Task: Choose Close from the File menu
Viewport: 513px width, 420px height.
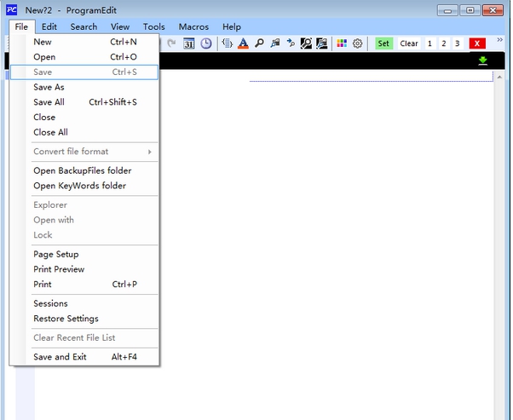Action: [x=84, y=117]
